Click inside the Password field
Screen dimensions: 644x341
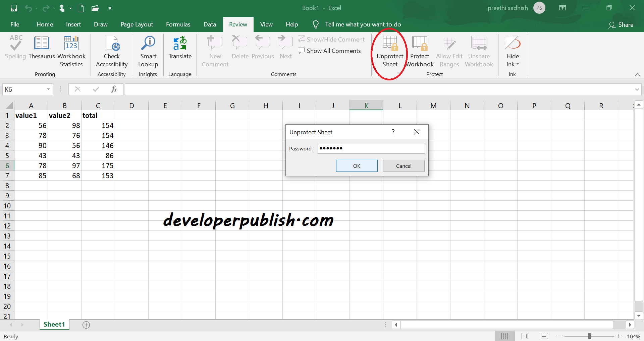(x=371, y=148)
